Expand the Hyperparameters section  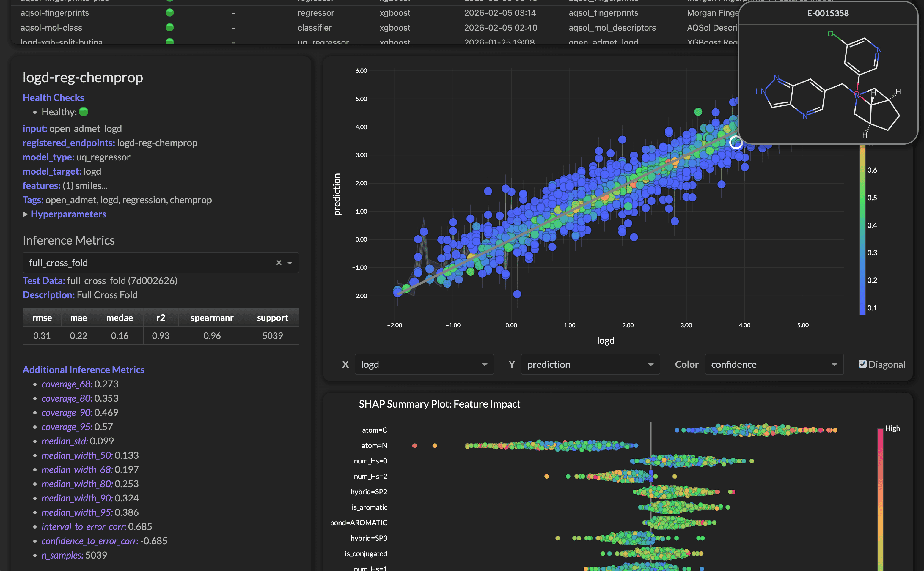click(68, 214)
